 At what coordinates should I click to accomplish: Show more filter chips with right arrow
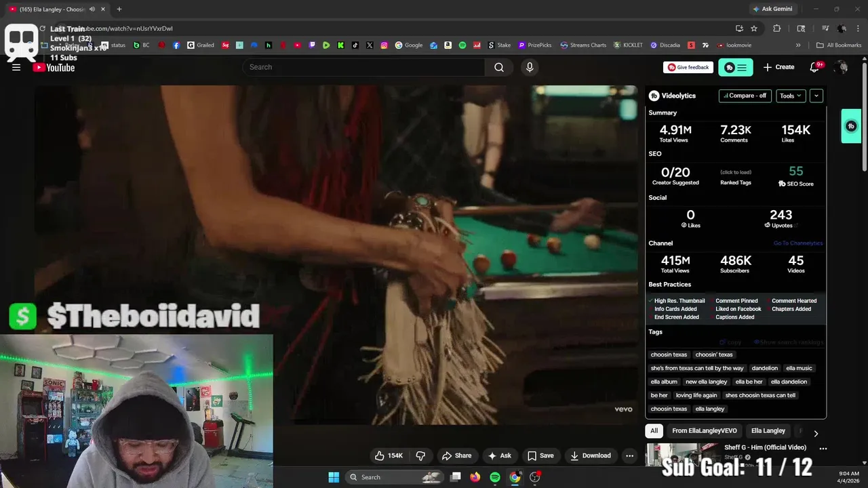pyautogui.click(x=816, y=434)
